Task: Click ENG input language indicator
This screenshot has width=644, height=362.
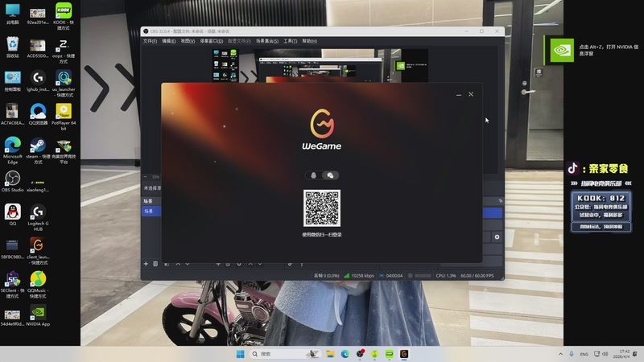Action: coord(584,354)
